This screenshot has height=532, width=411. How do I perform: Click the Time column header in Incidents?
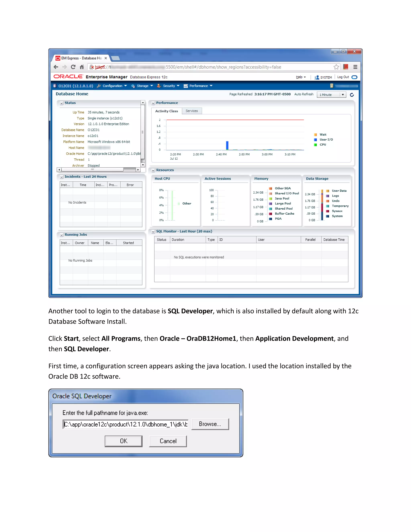pos(83,185)
